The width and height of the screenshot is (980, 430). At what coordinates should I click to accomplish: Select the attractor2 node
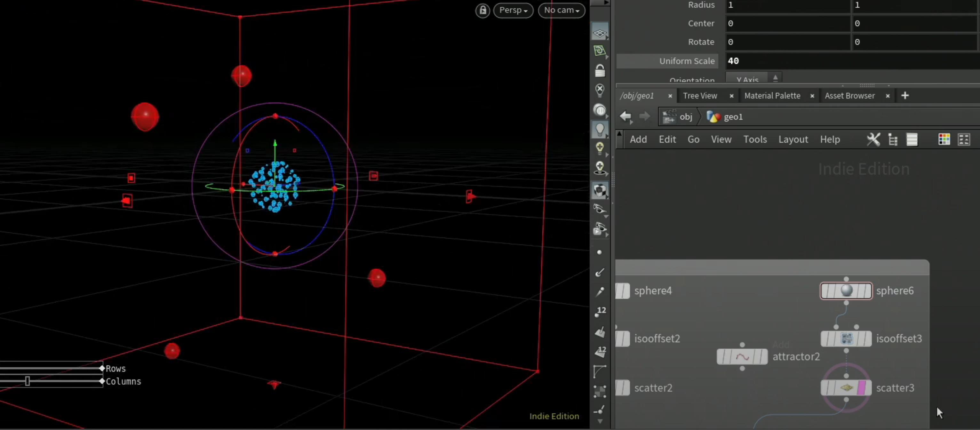click(742, 357)
